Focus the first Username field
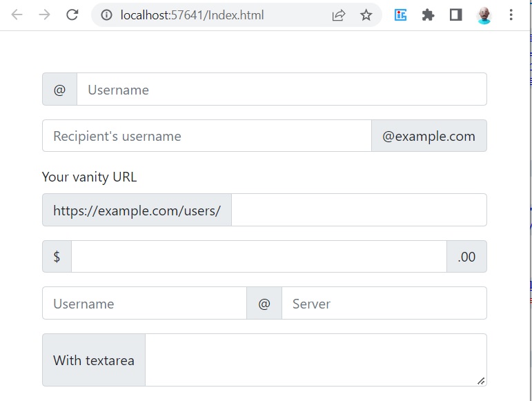The image size is (532, 401). pos(282,89)
